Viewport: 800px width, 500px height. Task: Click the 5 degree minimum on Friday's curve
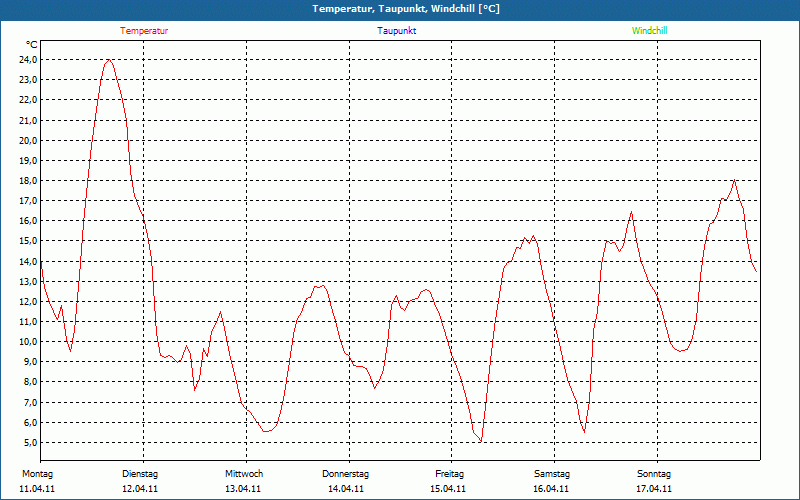pos(481,441)
